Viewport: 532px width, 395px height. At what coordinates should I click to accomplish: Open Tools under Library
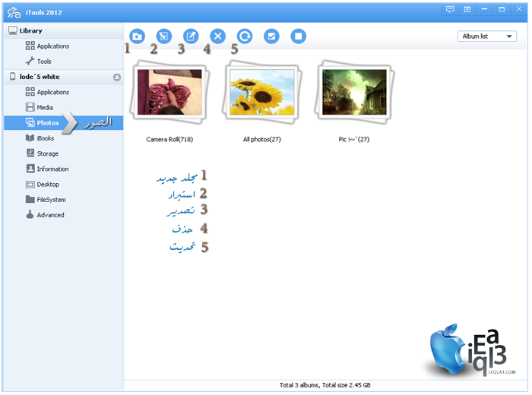[x=44, y=62]
